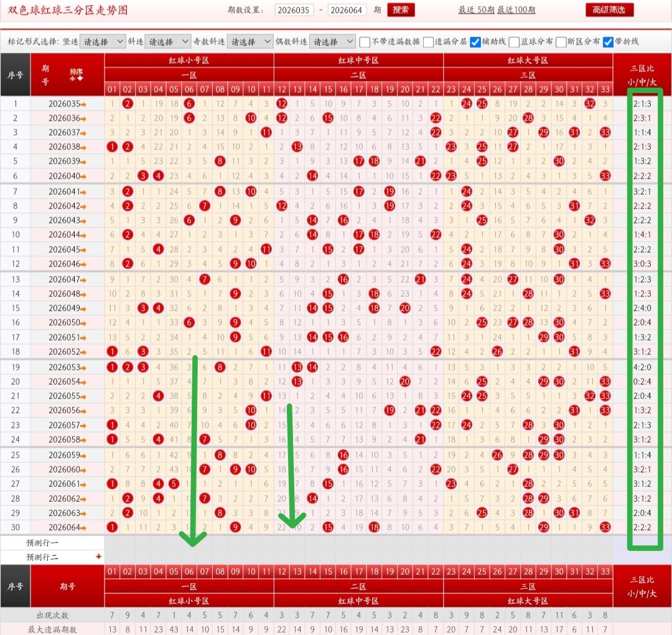Click 红球小号区 in the top header
The image size is (672, 635).
point(189,60)
